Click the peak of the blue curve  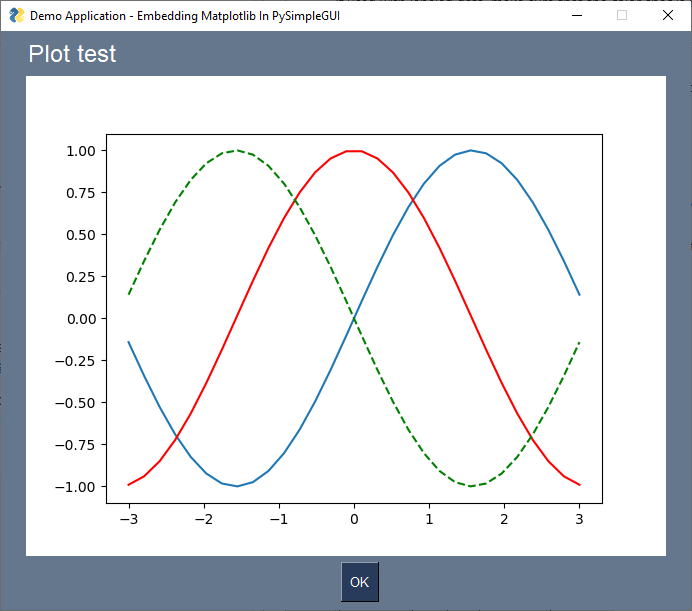coord(471,150)
